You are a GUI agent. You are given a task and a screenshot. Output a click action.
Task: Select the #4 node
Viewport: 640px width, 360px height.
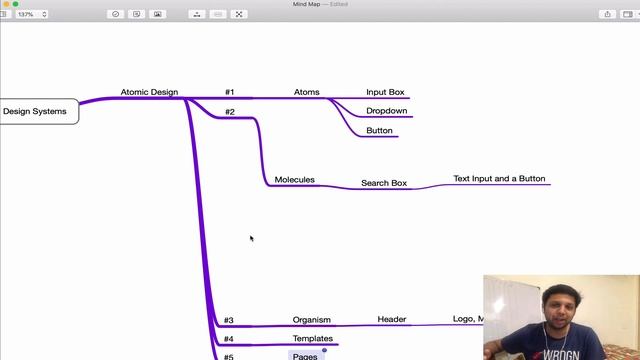(x=229, y=339)
